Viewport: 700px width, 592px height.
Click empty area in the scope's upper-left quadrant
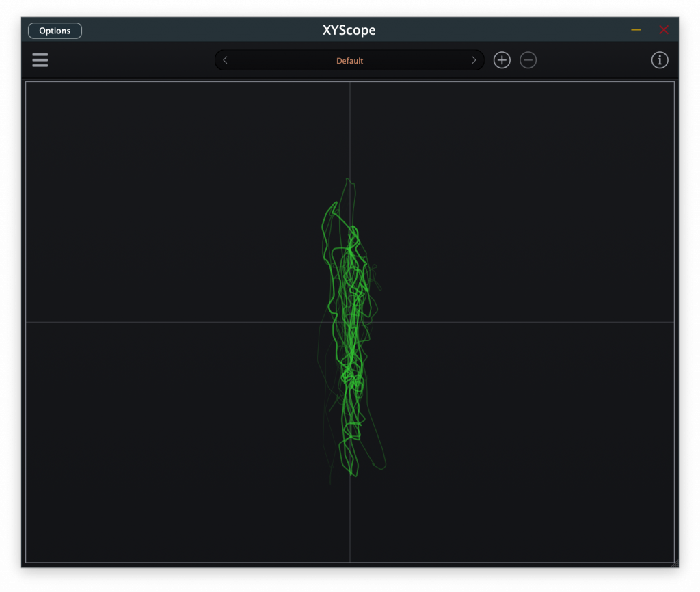(x=171, y=191)
